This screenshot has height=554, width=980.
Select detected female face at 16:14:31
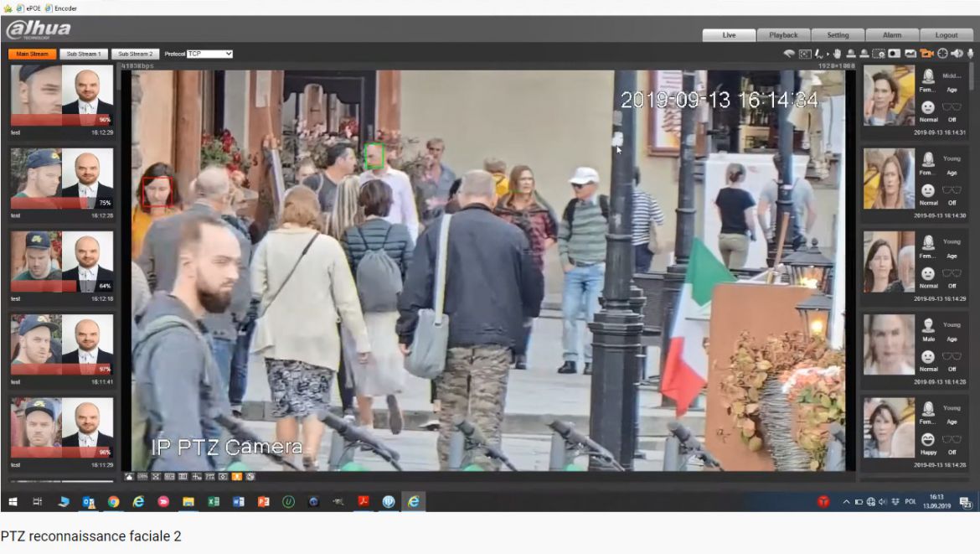[x=889, y=96]
